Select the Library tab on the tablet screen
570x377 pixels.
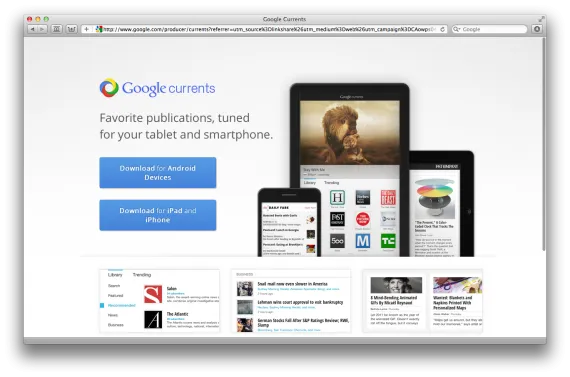tap(309, 183)
